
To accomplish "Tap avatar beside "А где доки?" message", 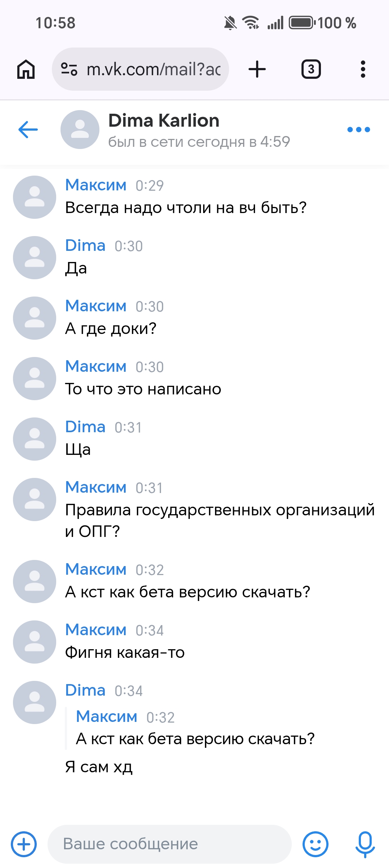I will (x=35, y=318).
